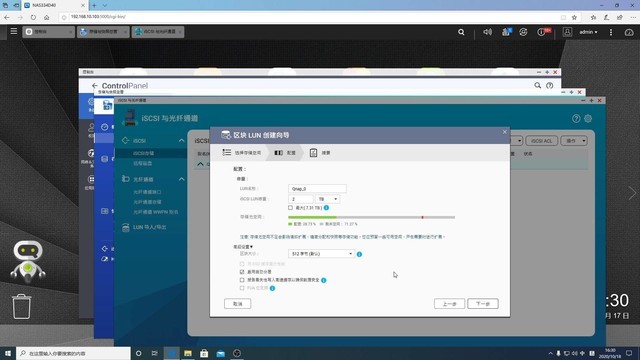
Task: Open the desktop recycle bin icon
Action: click(x=22, y=306)
